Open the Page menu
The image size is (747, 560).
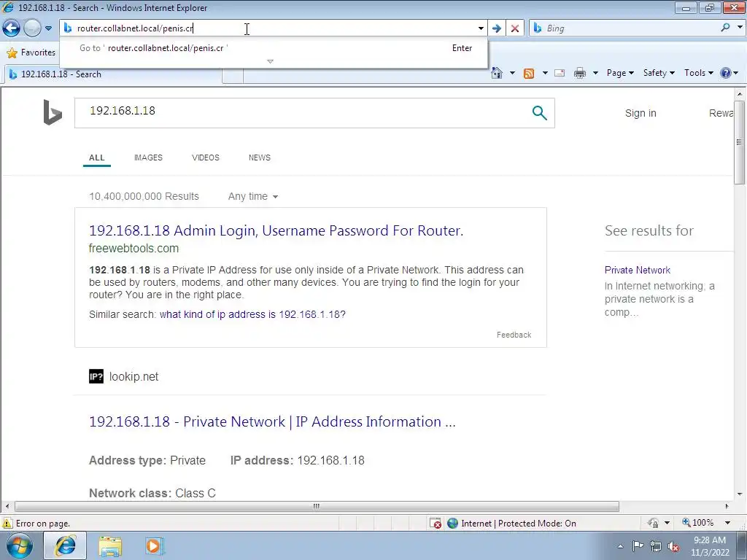coord(620,73)
